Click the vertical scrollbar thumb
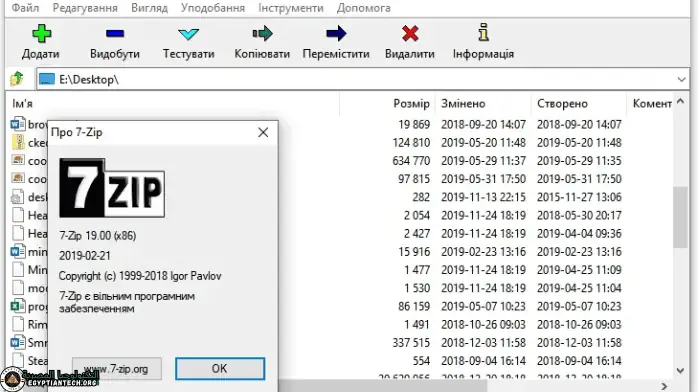This screenshot has width=698, height=392. pos(680,217)
